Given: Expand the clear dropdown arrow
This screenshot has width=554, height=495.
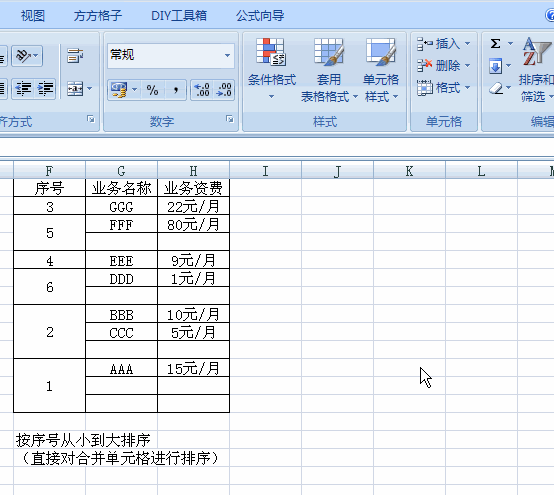Looking at the screenshot, I should coord(509,87).
